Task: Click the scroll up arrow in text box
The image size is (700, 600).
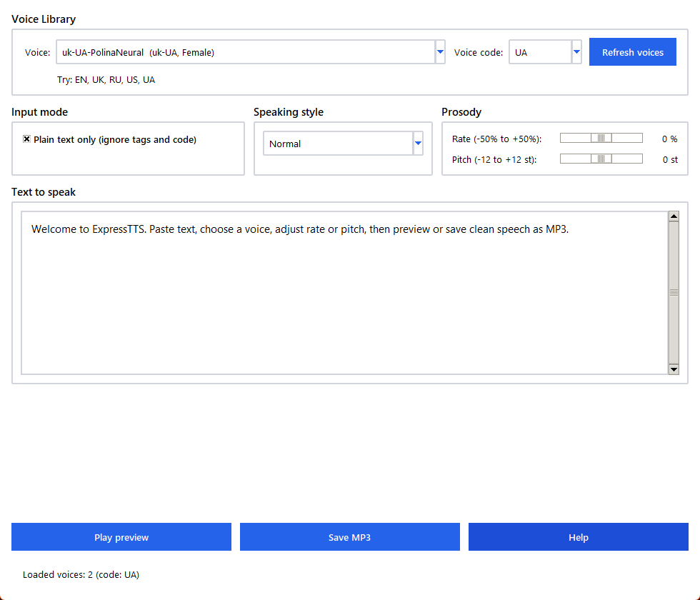Action: 674,216
